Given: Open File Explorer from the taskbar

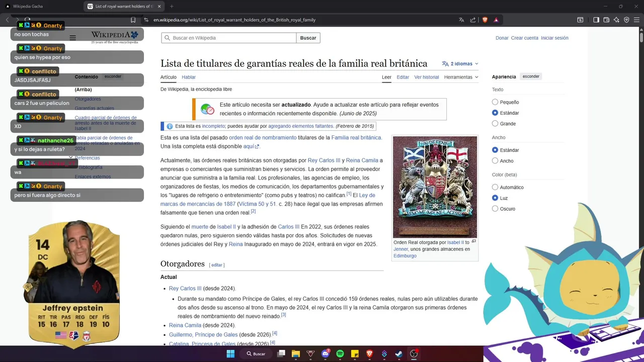Looking at the screenshot, I should 296,354.
